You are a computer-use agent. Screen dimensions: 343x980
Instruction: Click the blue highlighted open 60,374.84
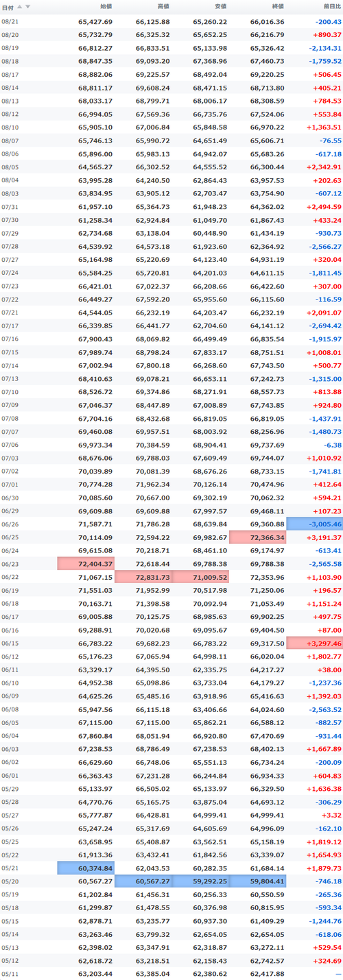[x=86, y=868]
